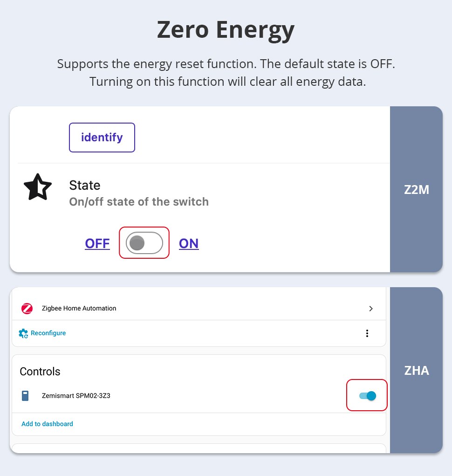
Task: Click Add to dashboard
Action: tap(47, 424)
